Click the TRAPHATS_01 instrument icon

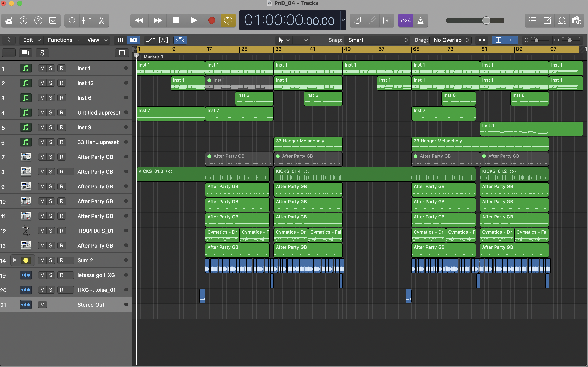click(26, 231)
